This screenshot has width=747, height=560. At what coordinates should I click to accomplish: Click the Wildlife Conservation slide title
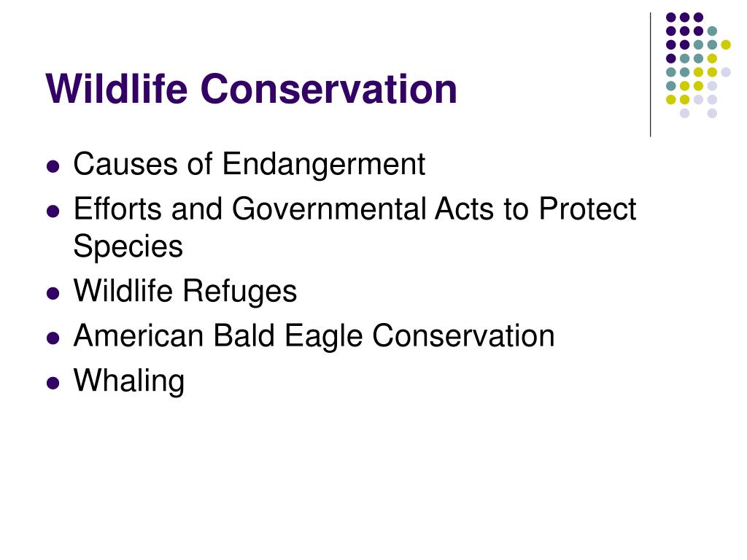coord(251,88)
